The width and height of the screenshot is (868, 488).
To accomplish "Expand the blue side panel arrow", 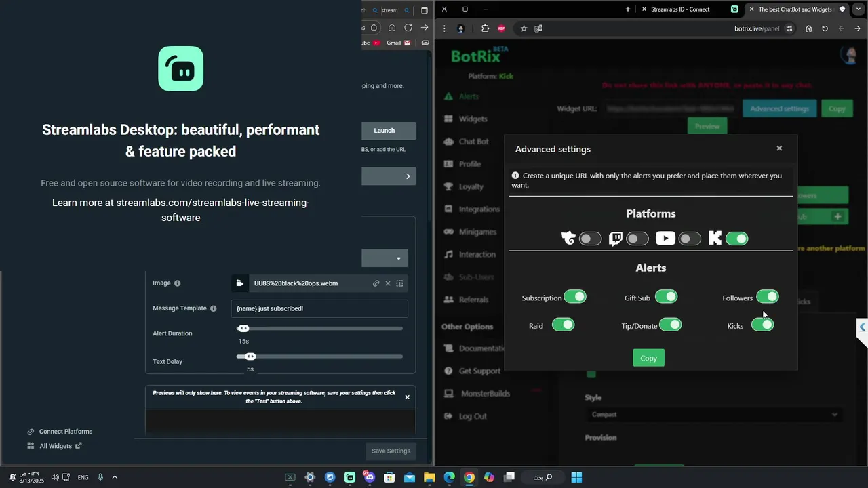I will point(862,327).
